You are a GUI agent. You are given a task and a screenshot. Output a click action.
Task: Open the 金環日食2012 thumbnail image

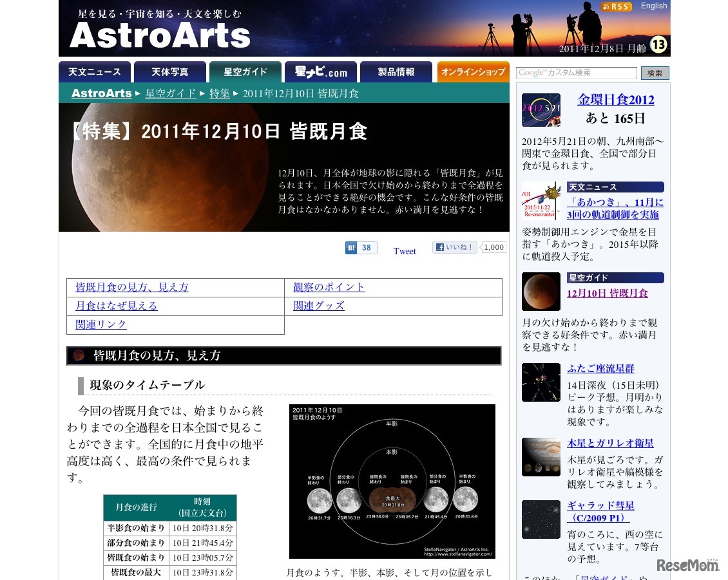[x=541, y=110]
